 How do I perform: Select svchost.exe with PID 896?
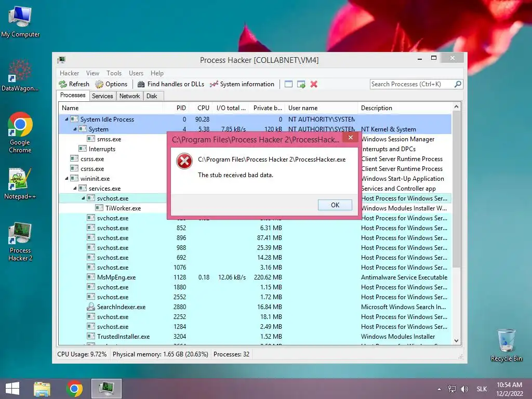coord(255,238)
